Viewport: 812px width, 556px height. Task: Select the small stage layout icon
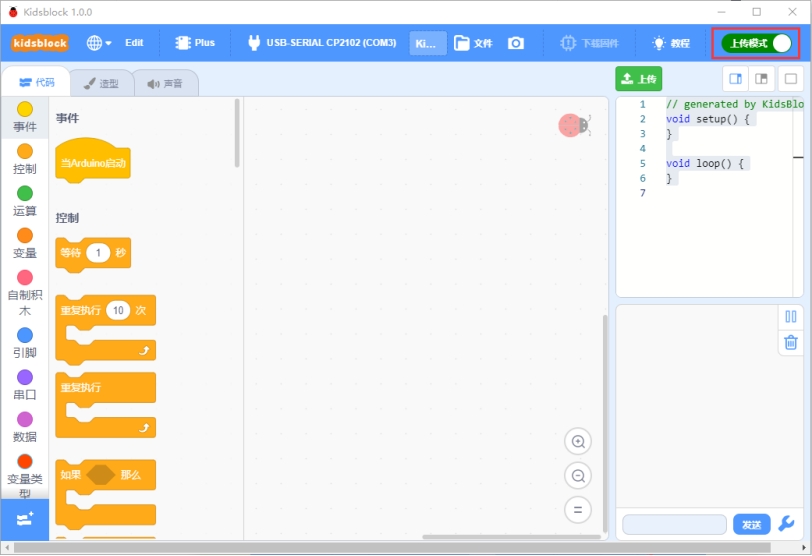735,79
